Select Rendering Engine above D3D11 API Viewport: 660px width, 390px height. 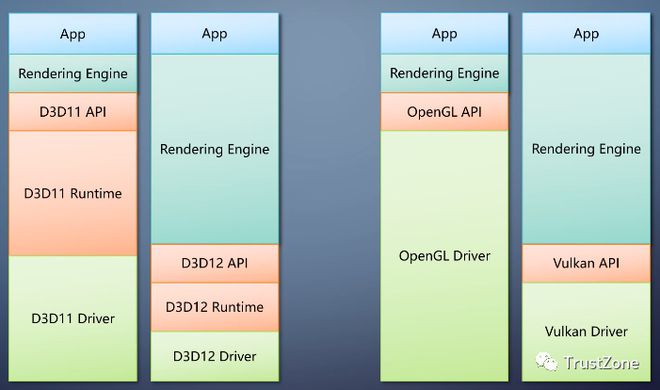tap(73, 74)
